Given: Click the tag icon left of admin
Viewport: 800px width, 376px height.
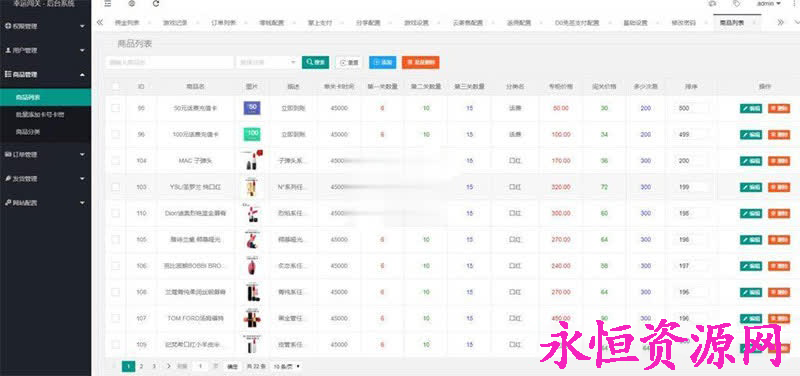Looking at the screenshot, I should (736, 4).
